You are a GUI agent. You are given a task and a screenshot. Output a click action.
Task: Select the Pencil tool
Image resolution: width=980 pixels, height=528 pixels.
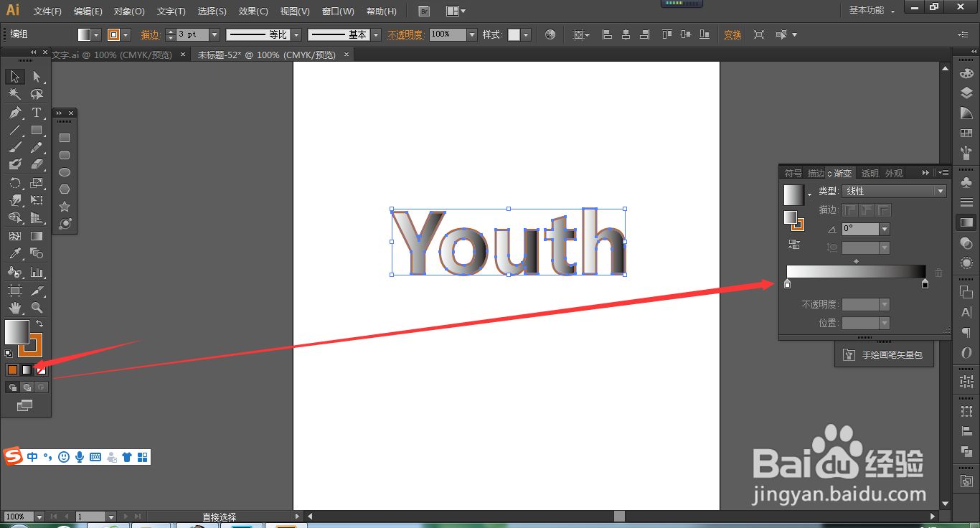tap(37, 147)
